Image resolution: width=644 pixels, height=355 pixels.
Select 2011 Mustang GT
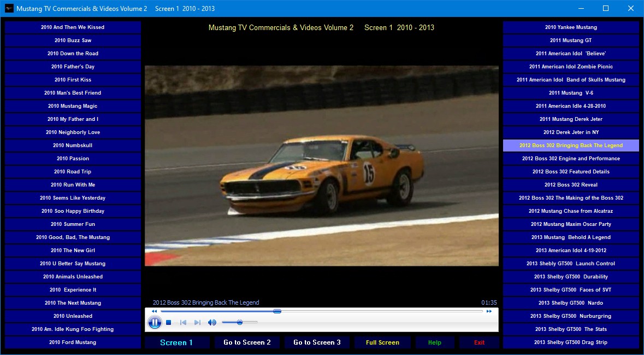point(571,40)
